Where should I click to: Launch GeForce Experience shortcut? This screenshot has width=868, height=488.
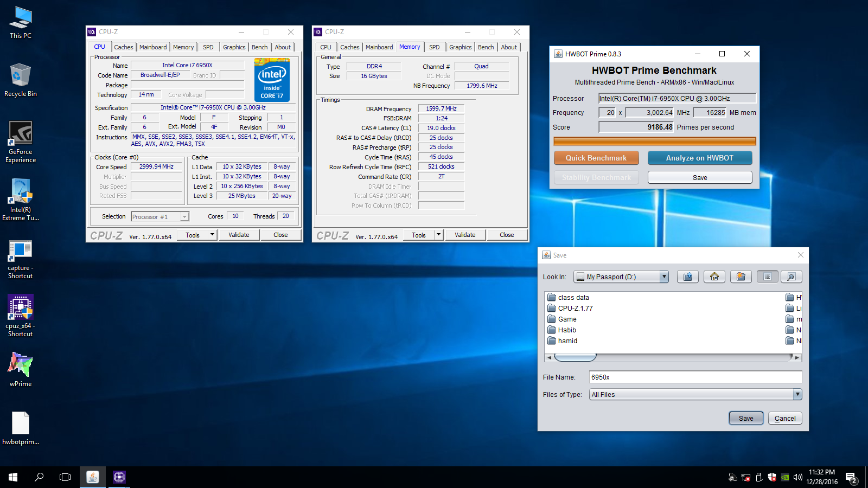21,142
